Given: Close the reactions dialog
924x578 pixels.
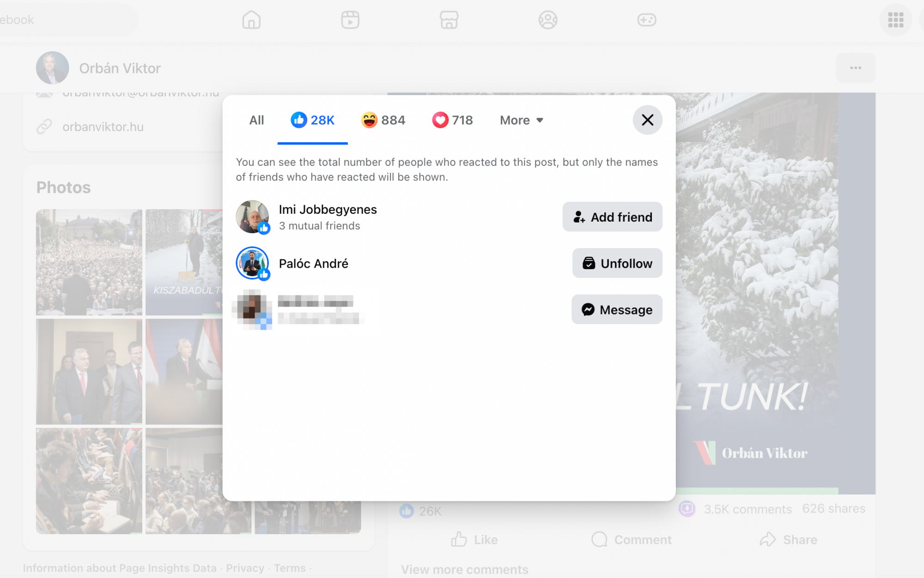Looking at the screenshot, I should tap(647, 120).
